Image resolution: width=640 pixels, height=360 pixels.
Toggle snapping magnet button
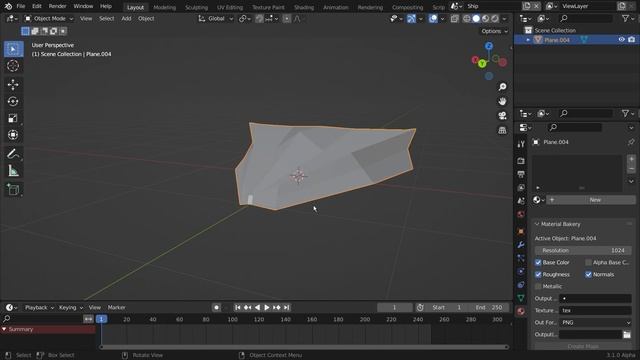pos(259,19)
